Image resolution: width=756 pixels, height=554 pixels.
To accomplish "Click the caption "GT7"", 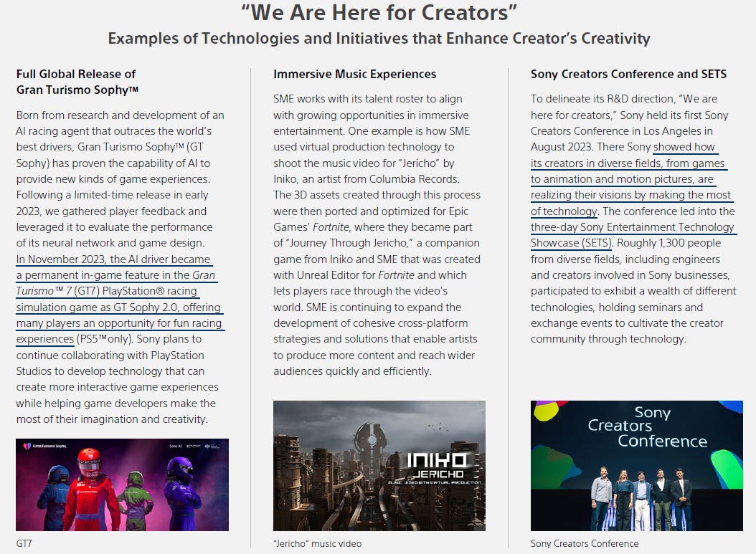I will coord(24,543).
